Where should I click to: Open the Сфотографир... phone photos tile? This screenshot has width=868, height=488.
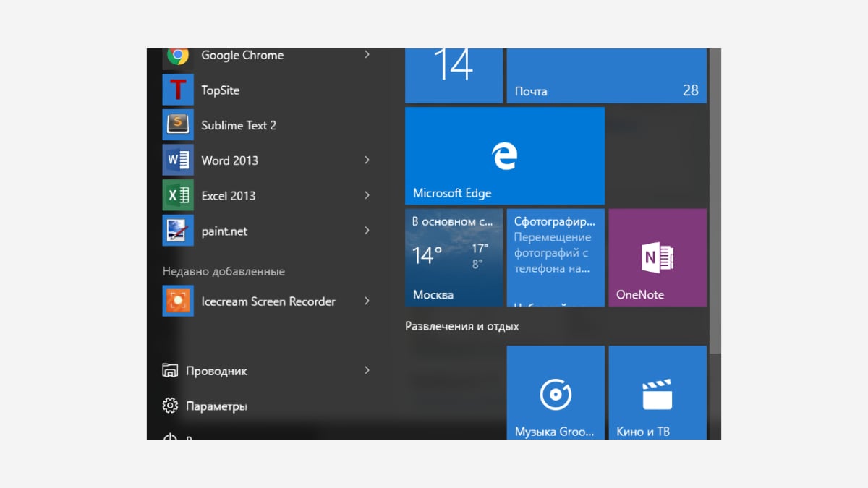click(x=556, y=257)
